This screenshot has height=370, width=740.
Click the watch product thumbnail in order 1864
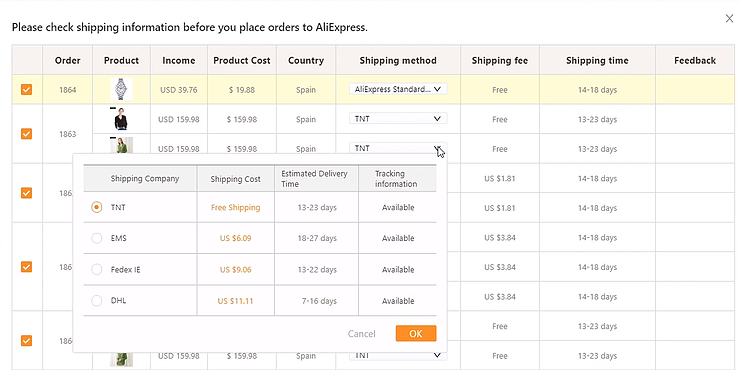tap(121, 89)
